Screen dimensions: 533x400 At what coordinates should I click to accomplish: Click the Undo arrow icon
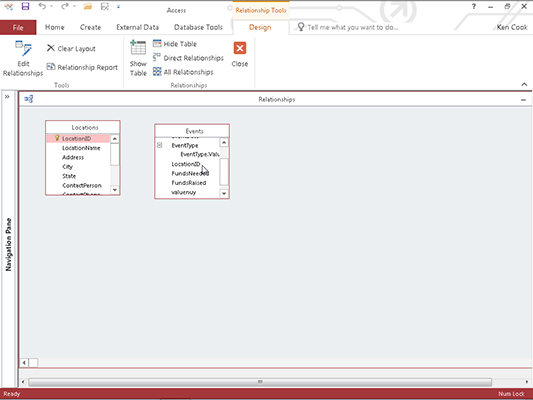coord(42,6)
